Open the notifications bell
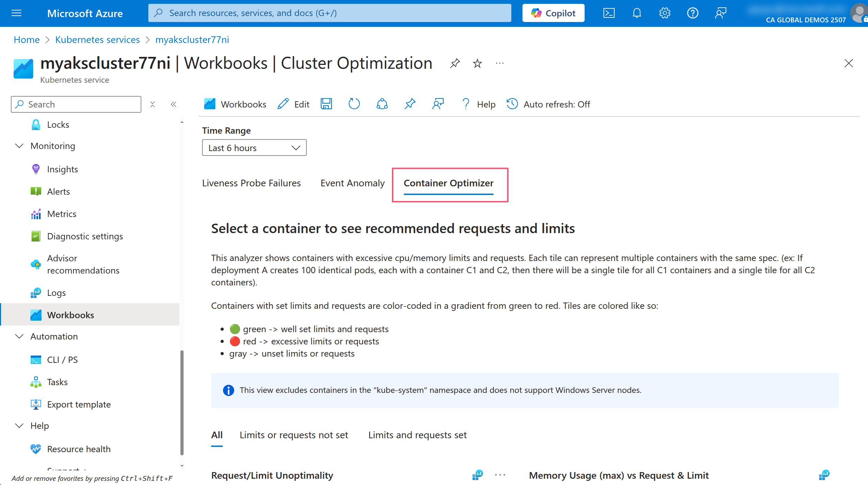This screenshot has height=485, width=868. pyautogui.click(x=637, y=13)
